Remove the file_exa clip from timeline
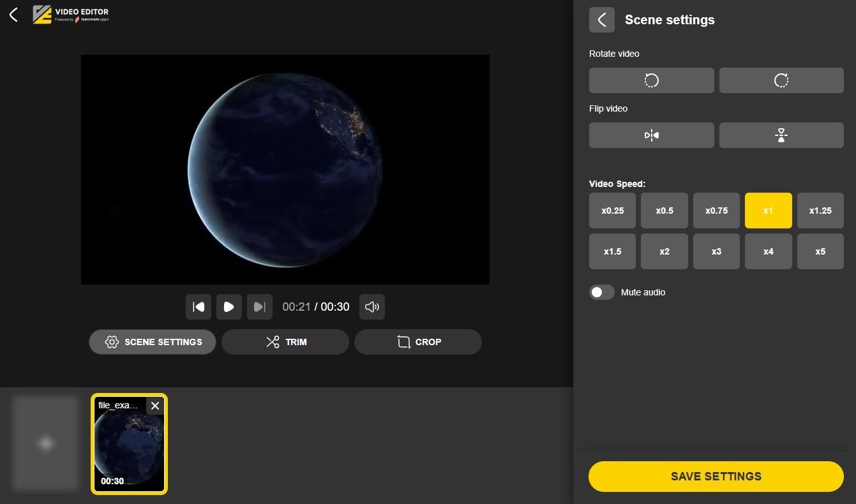This screenshot has height=504, width=856. pyautogui.click(x=155, y=406)
